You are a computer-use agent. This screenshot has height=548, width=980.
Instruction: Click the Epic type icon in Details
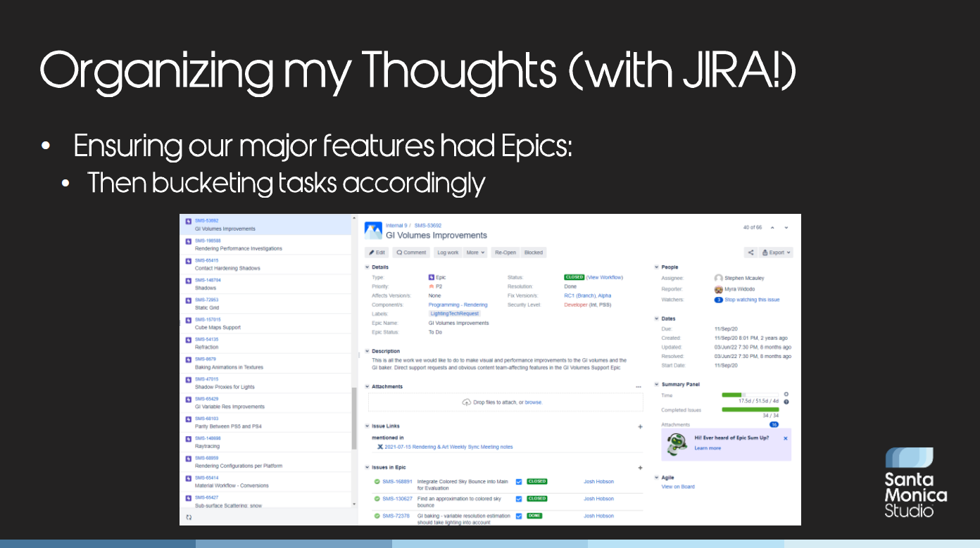(432, 277)
